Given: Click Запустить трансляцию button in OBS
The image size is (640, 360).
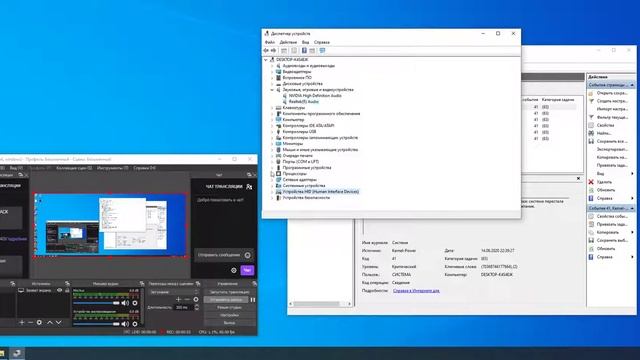Looking at the screenshot, I should [229, 292].
